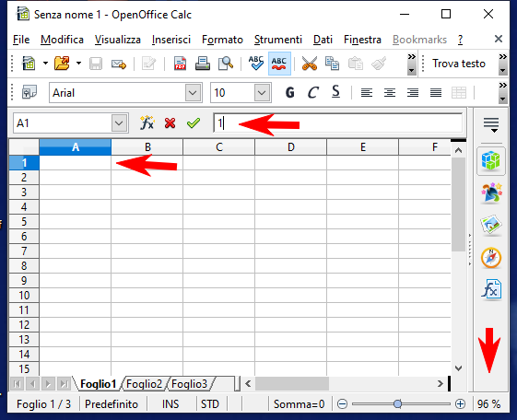
Task: Open the Name Box A1 dropdown
Action: point(119,123)
